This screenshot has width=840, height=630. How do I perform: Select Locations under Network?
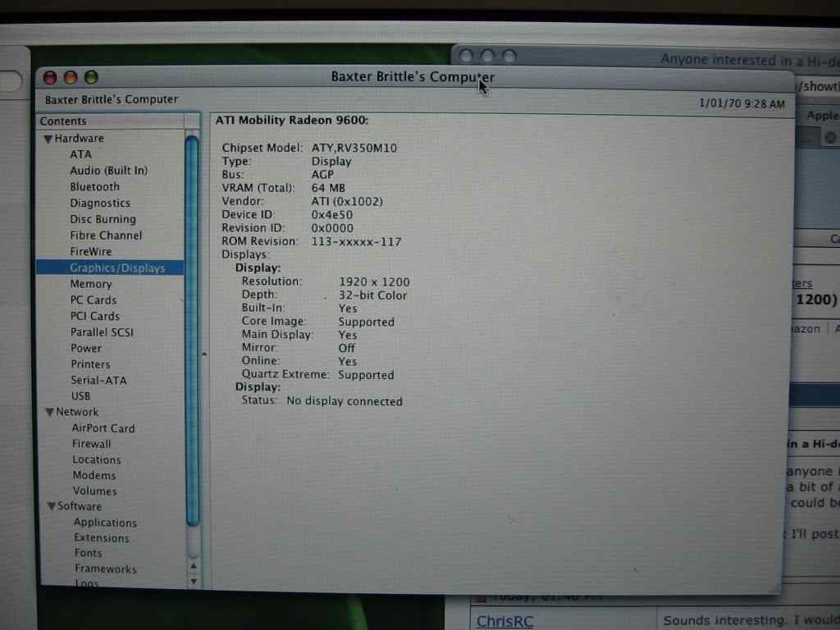(x=97, y=459)
